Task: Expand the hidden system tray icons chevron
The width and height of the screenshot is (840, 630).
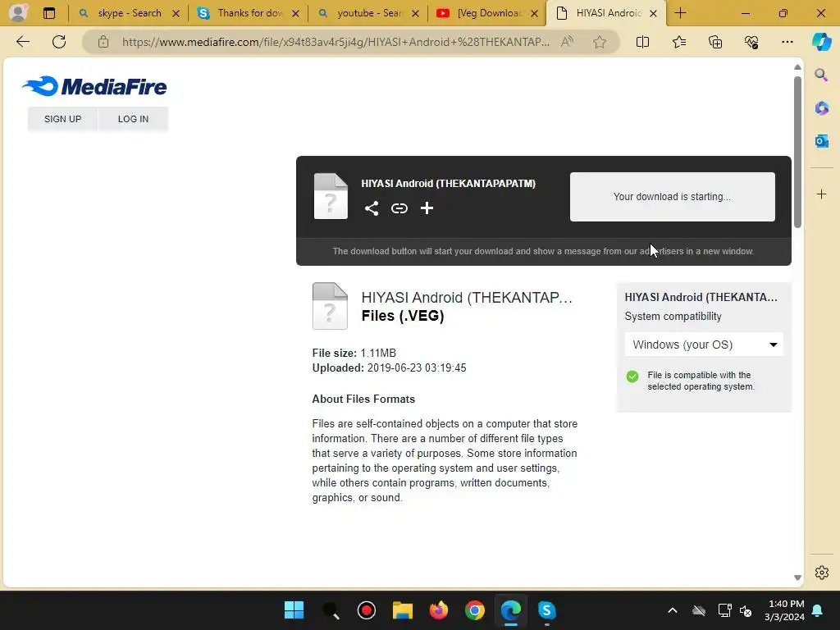Action: coord(673,610)
